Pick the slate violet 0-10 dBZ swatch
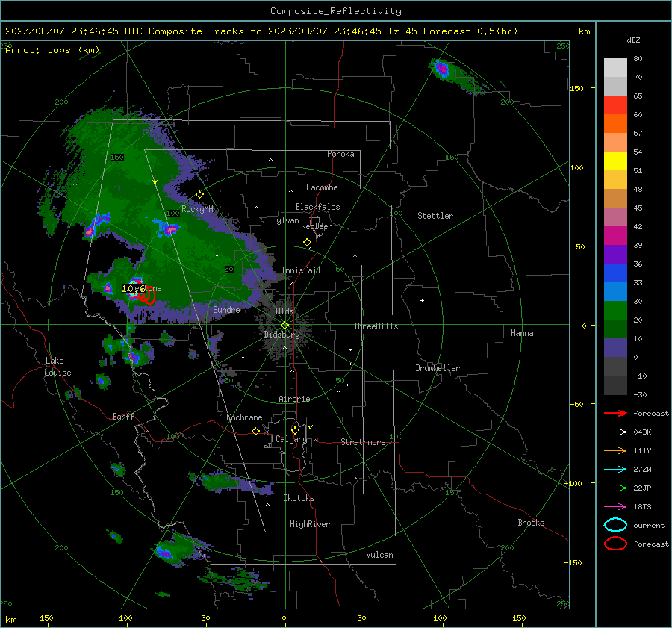The width and height of the screenshot is (672, 628). click(615, 347)
